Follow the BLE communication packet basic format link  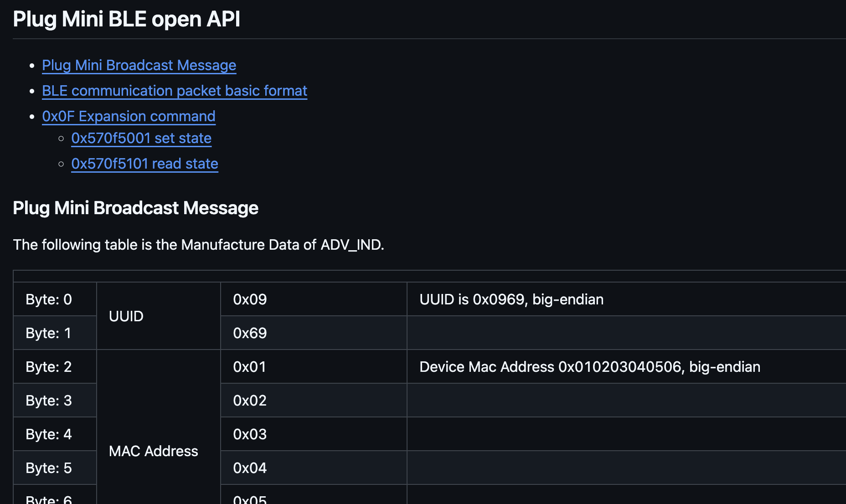(175, 91)
